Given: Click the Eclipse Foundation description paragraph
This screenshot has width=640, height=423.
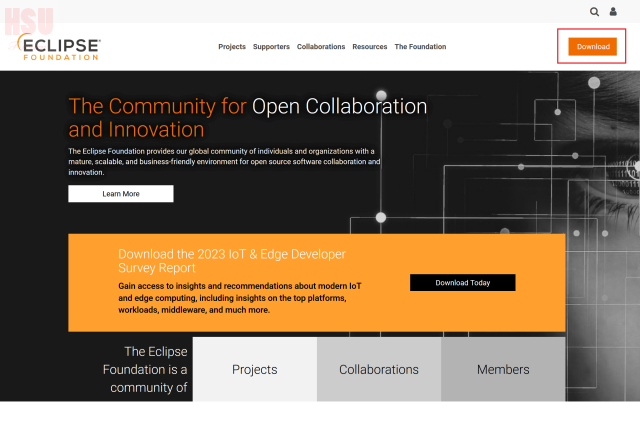Looking at the screenshot, I should point(225,161).
